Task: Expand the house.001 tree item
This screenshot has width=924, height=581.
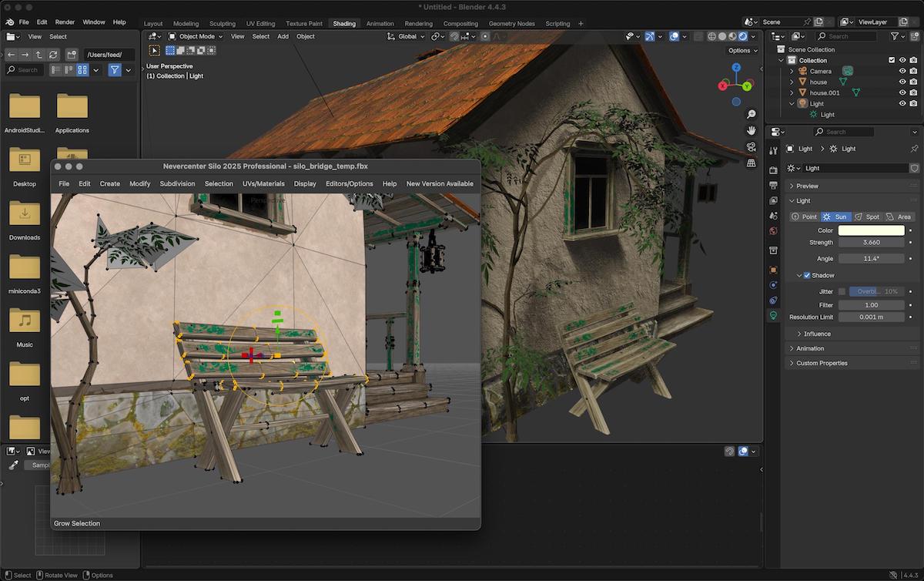Action: coord(792,92)
